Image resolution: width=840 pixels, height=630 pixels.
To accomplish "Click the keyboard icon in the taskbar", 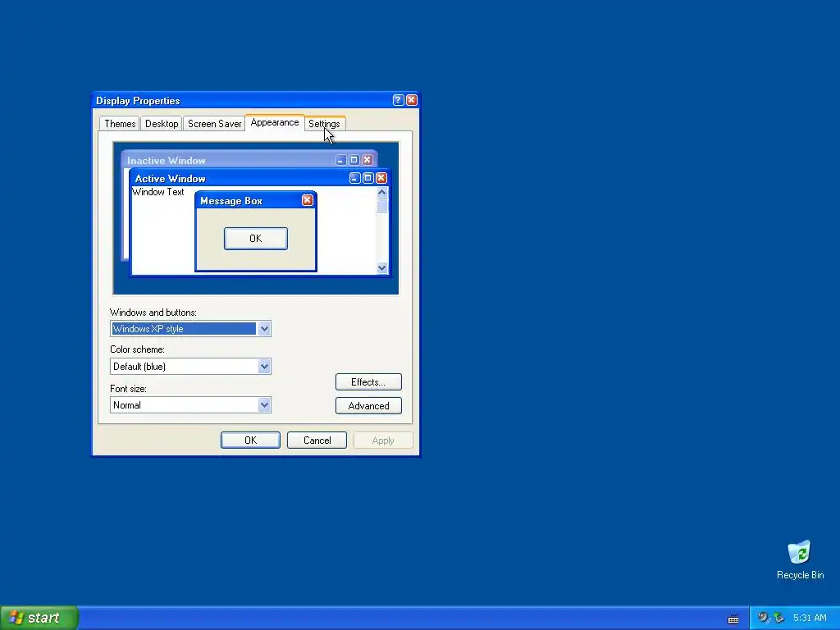I will pos(733,619).
